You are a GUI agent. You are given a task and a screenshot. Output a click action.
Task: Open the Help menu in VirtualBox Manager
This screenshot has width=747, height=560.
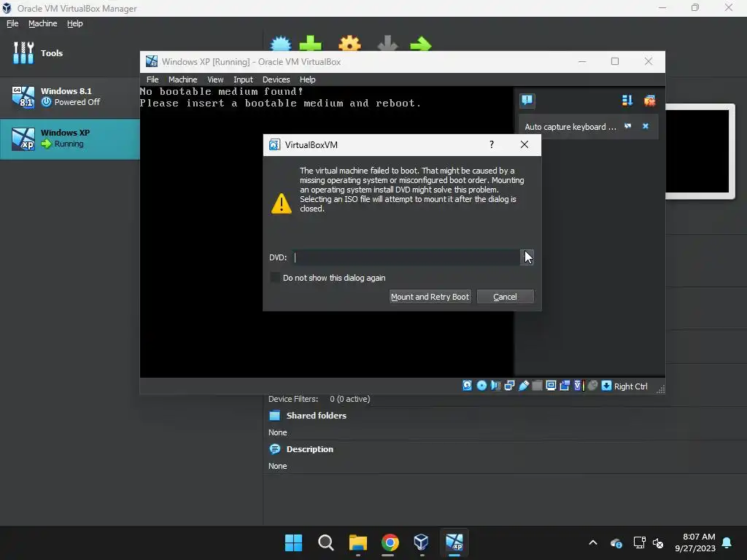point(75,23)
